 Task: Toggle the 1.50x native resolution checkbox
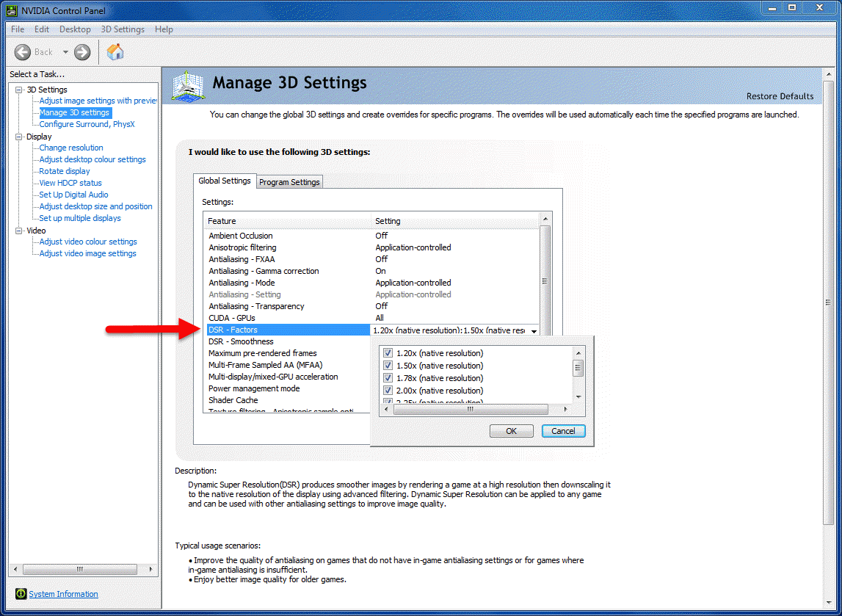click(x=388, y=365)
